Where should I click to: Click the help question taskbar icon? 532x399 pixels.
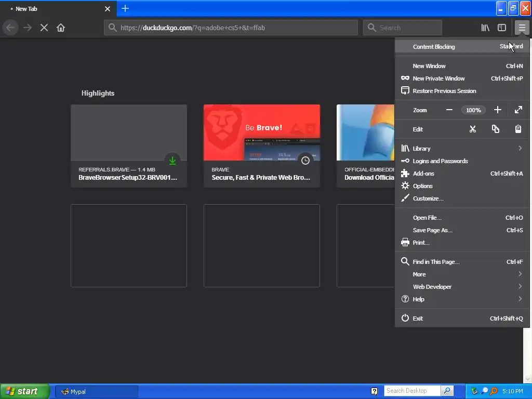[374, 391]
